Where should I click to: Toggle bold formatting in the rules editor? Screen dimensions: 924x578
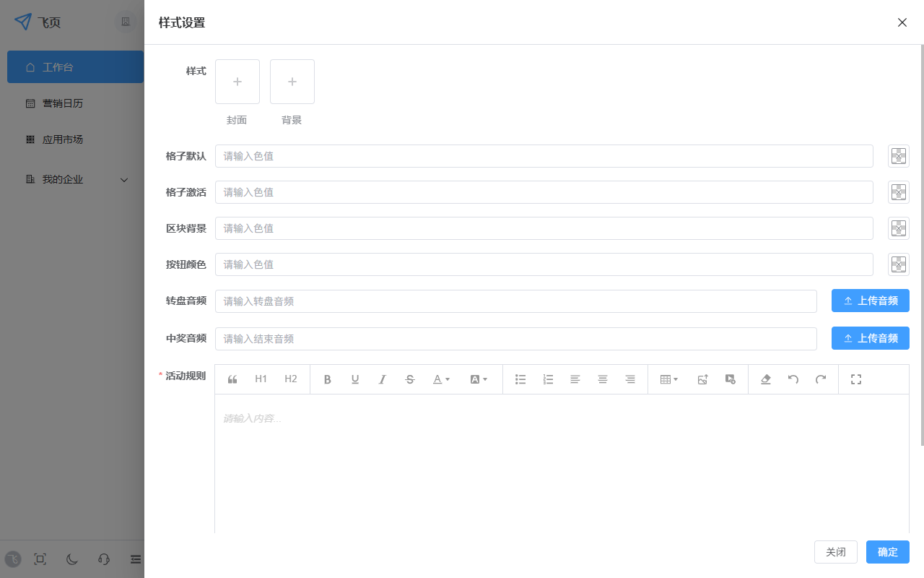coord(328,379)
